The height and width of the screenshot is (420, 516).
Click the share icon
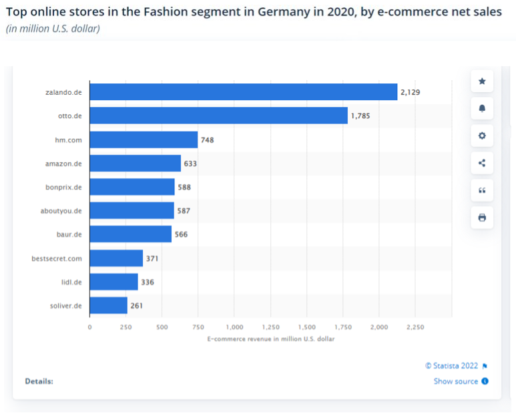pyautogui.click(x=482, y=163)
